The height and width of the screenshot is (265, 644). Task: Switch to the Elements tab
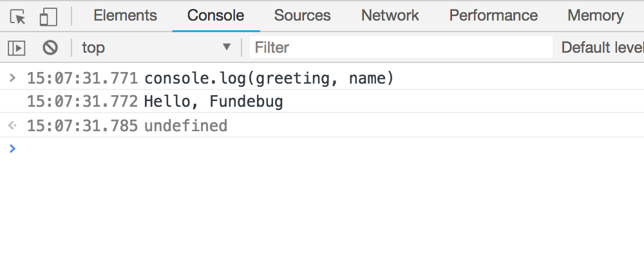click(125, 15)
